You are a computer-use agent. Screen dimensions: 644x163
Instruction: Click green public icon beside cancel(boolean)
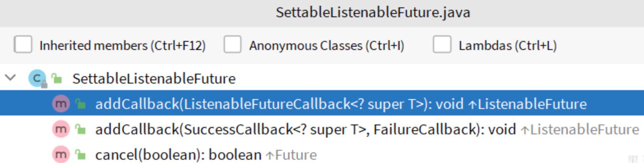coord(80,155)
